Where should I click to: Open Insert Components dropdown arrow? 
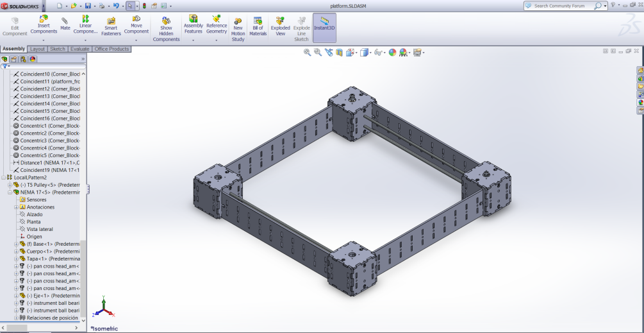[44, 40]
